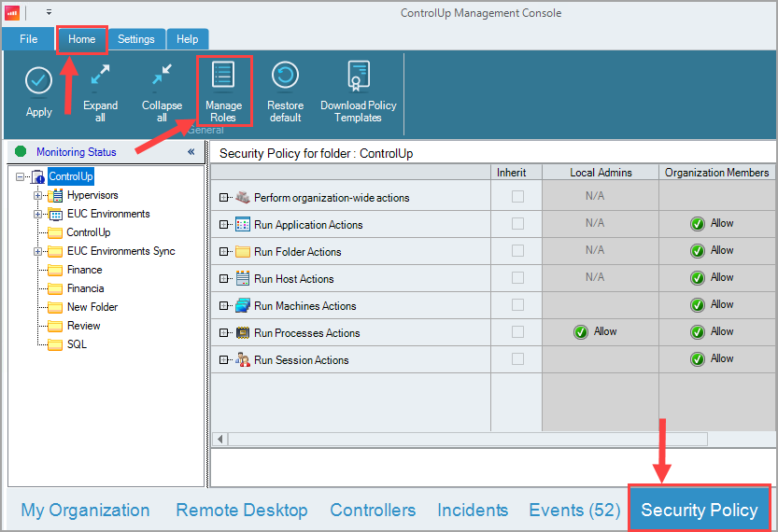778x532 pixels.
Task: Open the File ribbon tab
Action: click(28, 39)
